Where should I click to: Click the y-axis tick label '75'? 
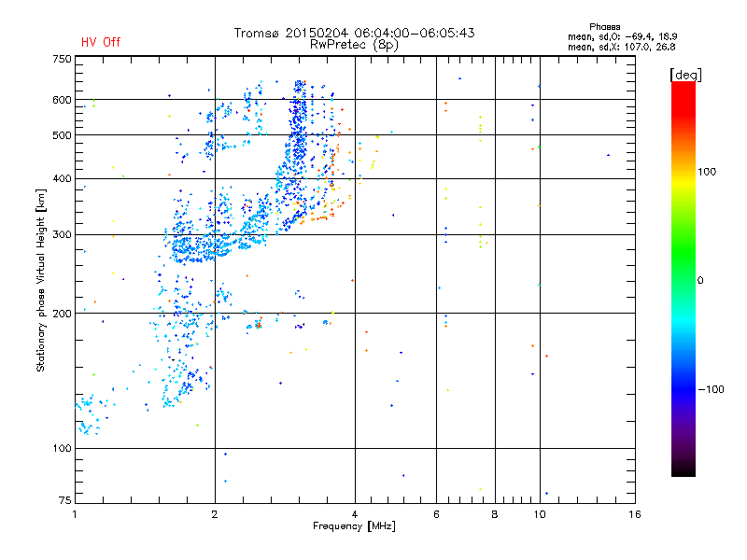(65, 500)
